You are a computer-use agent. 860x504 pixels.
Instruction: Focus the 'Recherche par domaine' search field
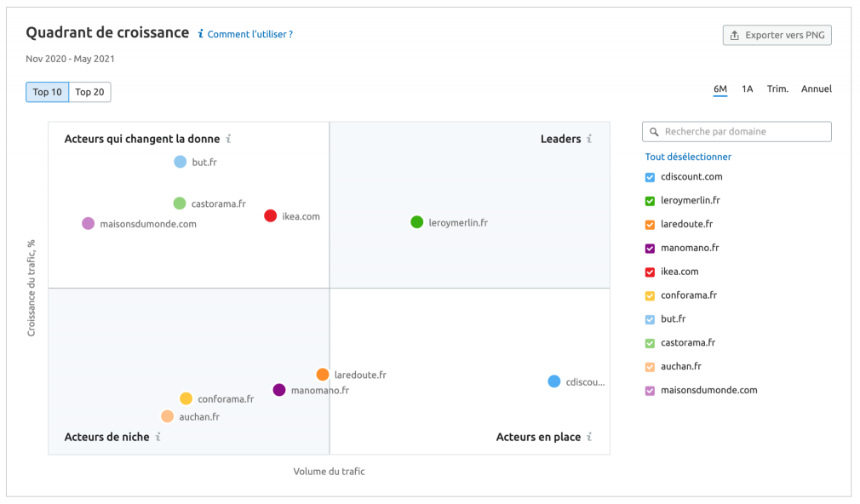pos(737,132)
